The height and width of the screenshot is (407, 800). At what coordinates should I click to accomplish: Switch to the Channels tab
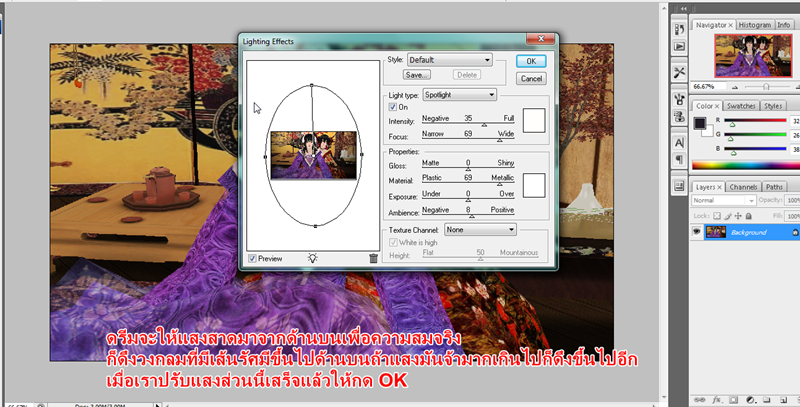coord(743,187)
